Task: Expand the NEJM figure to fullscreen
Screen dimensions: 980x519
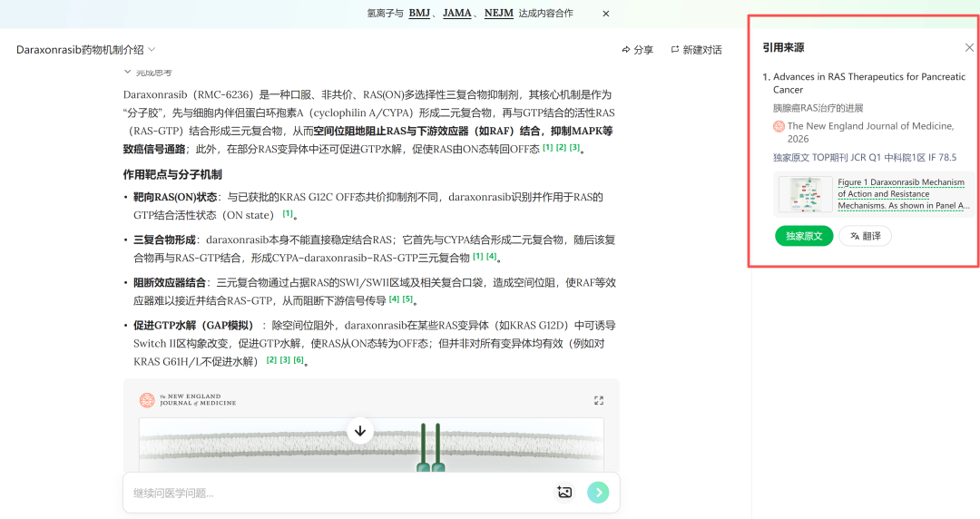Action: [x=599, y=401]
